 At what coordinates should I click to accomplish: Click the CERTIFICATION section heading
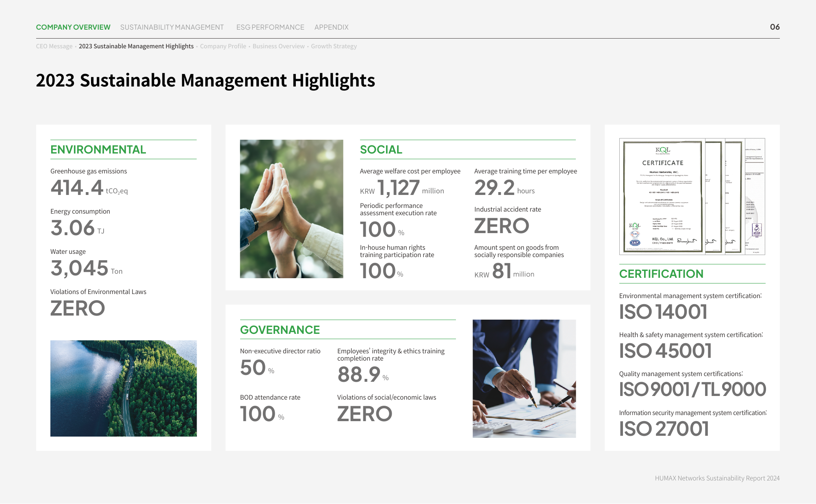tap(661, 274)
